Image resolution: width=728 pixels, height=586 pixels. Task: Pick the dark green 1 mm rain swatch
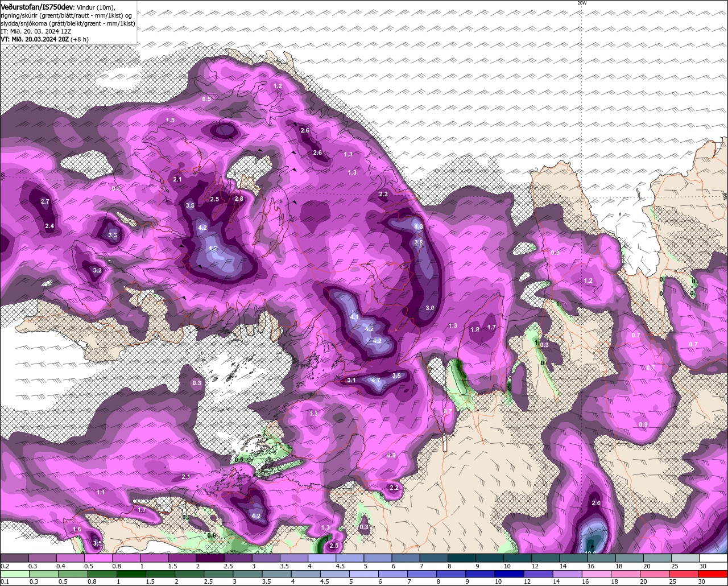pos(131,573)
